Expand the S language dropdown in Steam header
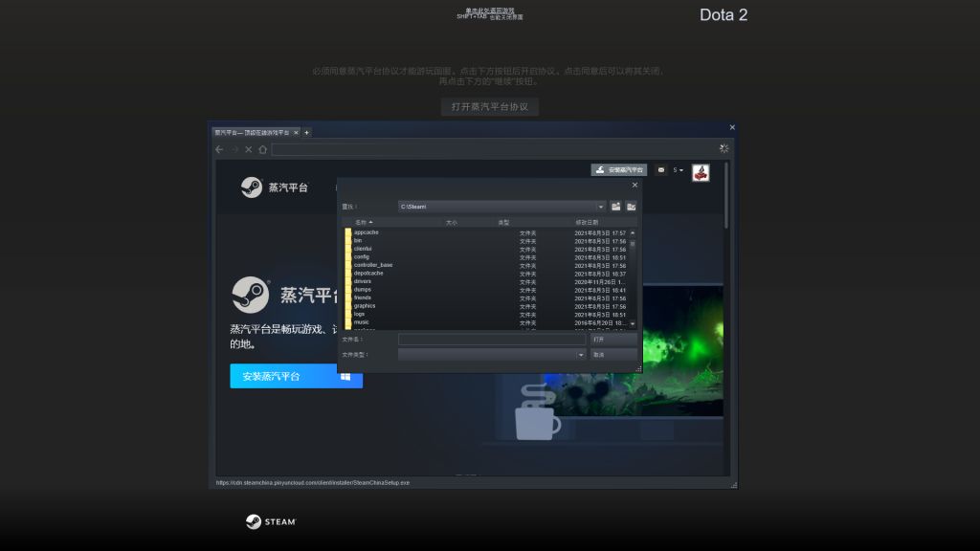Viewport: 980px width, 551px height. [x=678, y=169]
